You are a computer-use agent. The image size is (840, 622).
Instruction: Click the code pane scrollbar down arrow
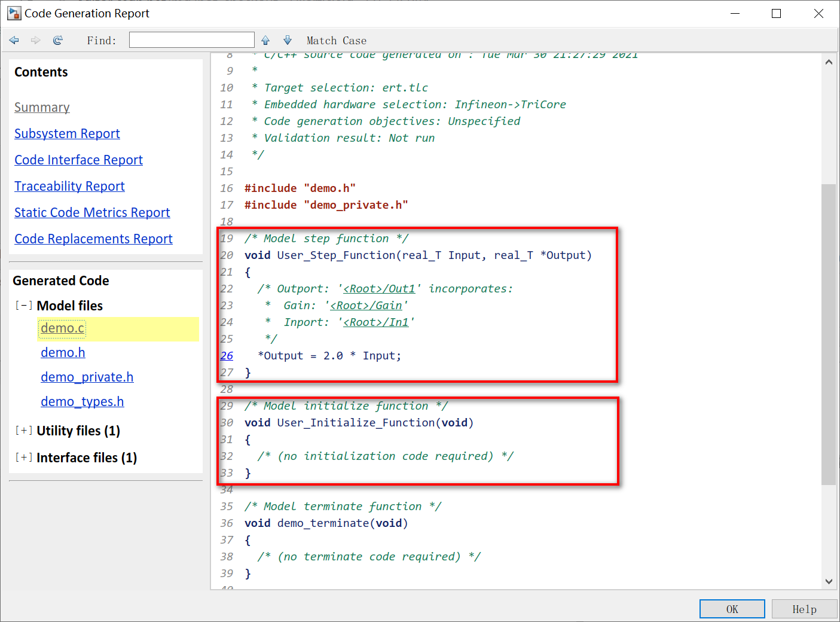[x=829, y=581]
